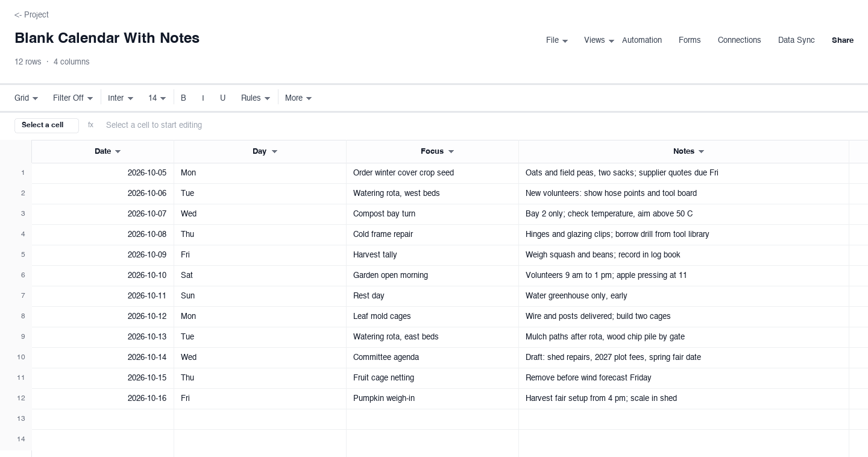The image size is (868, 457).
Task: Select the 'Garden open morning' cell
Action: click(432, 276)
